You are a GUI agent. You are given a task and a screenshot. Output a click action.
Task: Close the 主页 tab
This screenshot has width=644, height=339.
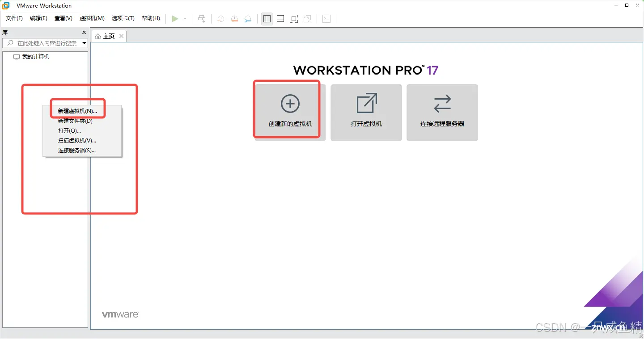click(x=120, y=36)
